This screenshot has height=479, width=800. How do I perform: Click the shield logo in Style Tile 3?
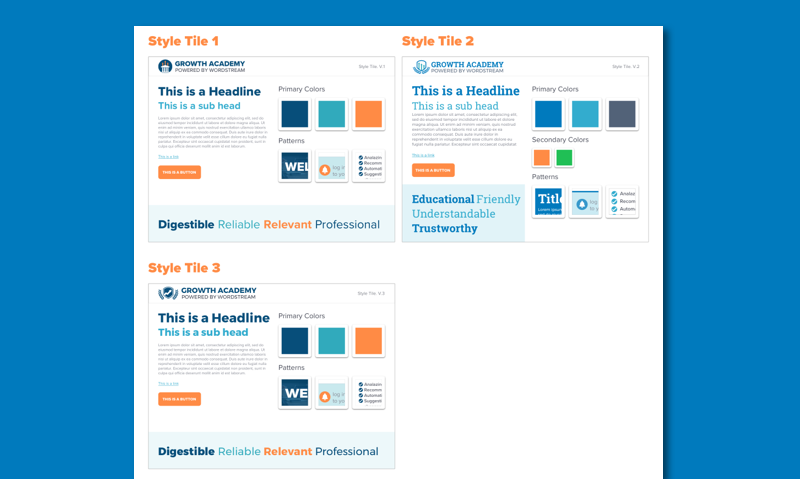click(x=168, y=293)
